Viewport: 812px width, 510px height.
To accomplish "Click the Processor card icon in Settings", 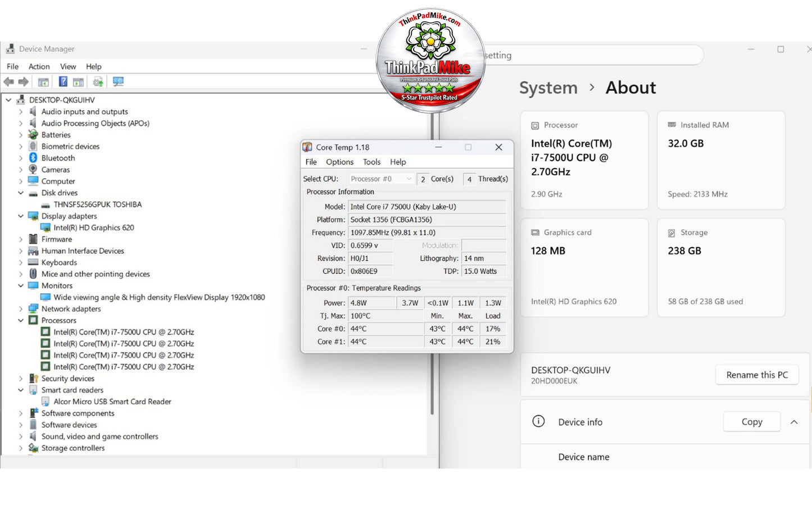I will pos(535,125).
